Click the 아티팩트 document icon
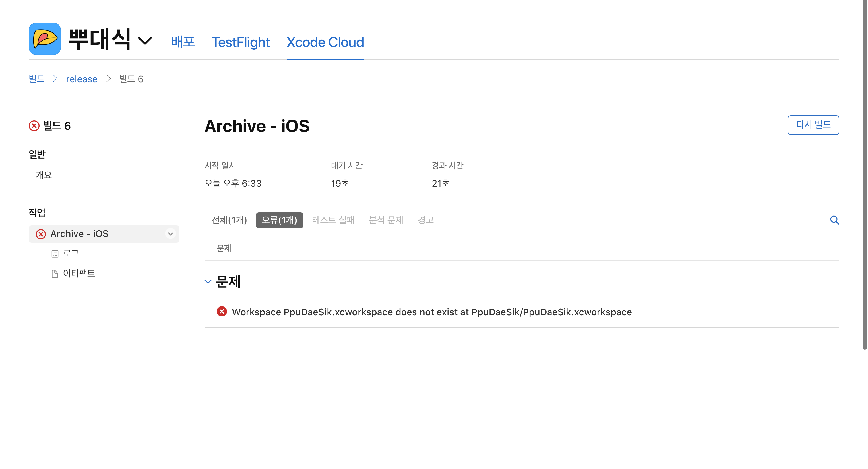Screen dimensions: 868x469 tap(55, 274)
